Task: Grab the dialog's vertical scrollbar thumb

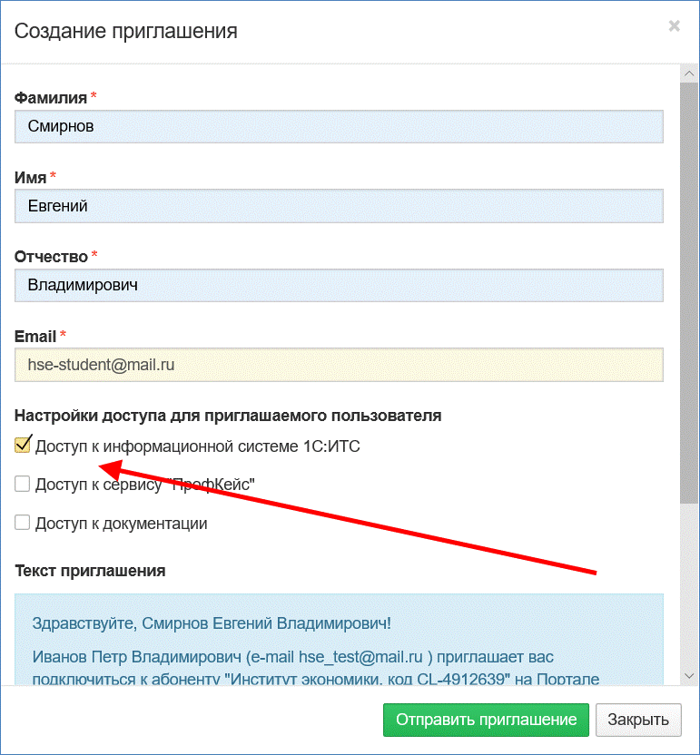Action: point(689,290)
